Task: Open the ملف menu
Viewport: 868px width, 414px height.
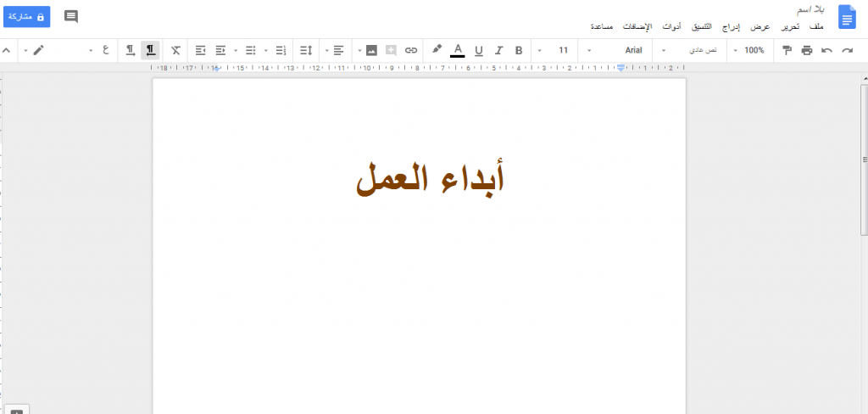Action: coord(816,26)
